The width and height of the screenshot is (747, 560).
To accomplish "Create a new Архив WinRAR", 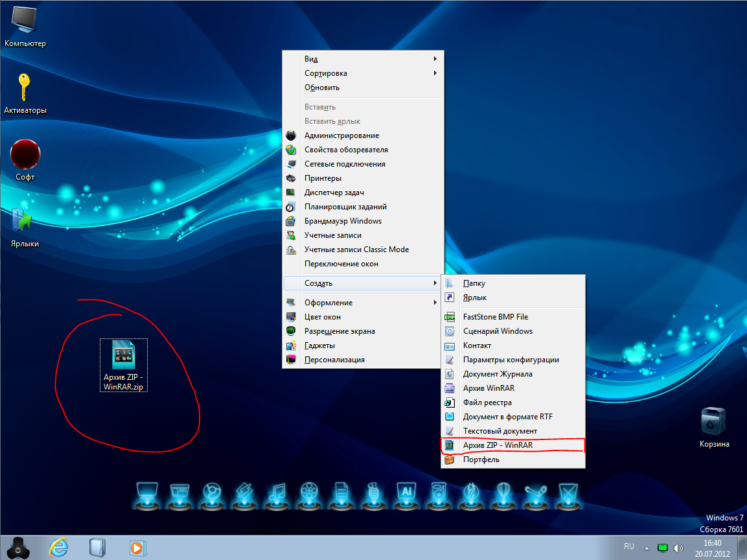I will 513,388.
